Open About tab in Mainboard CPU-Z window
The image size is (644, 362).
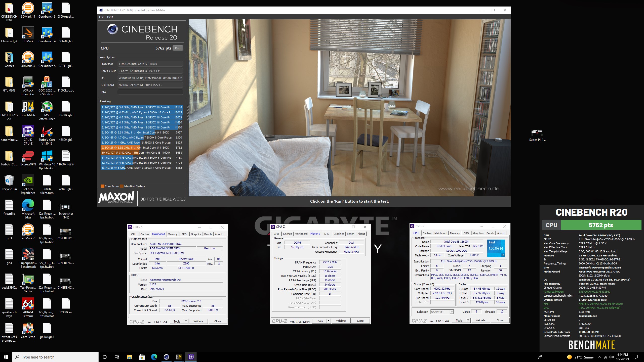219,234
